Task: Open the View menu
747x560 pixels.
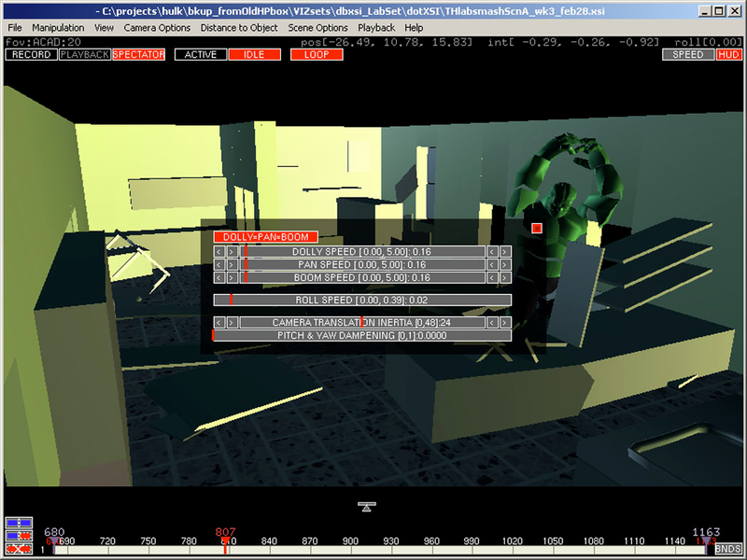Action: tap(104, 28)
